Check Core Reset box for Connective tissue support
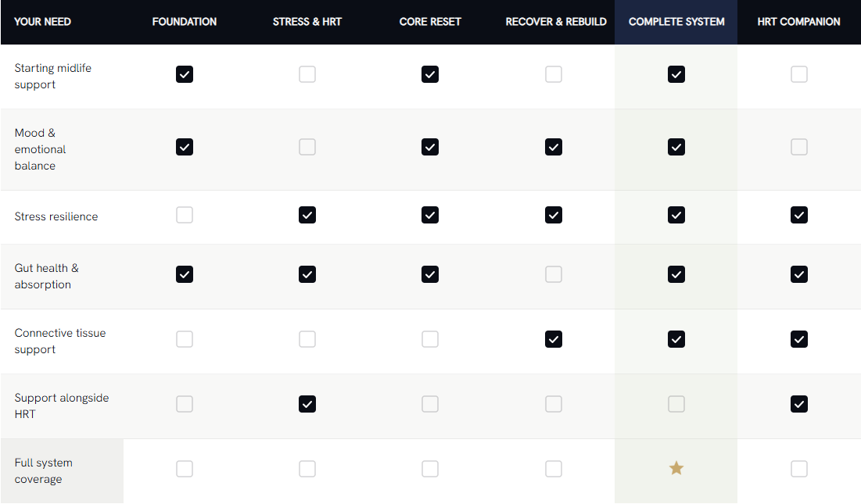 430,339
